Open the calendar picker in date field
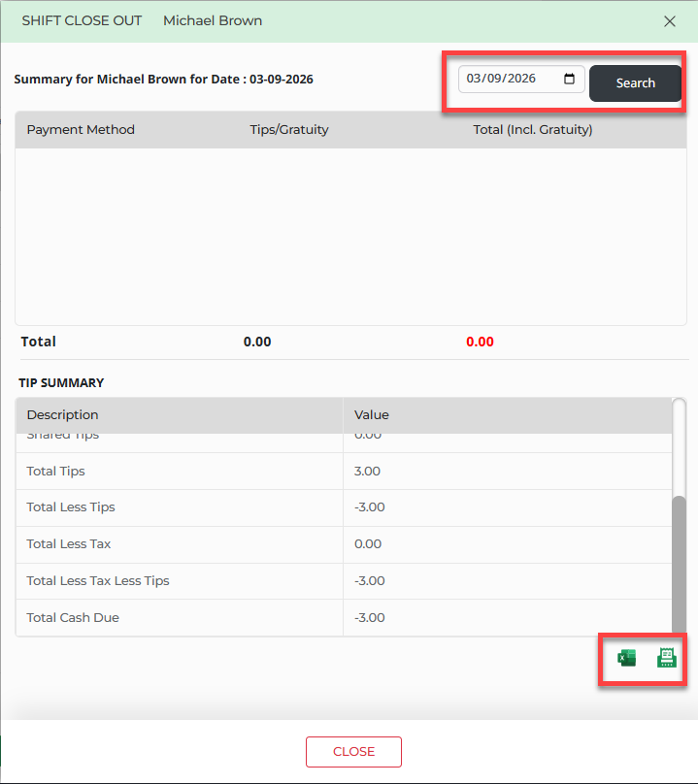Viewport: 698px width, 784px height. (x=570, y=79)
